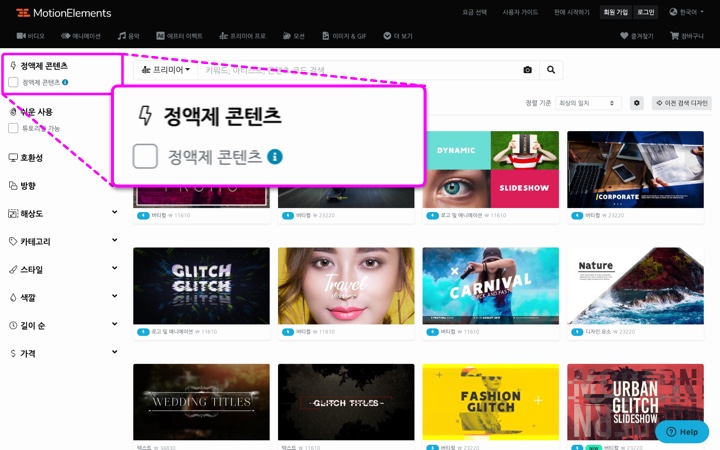Click the camera image-search icon
The height and width of the screenshot is (450, 720).
click(528, 70)
